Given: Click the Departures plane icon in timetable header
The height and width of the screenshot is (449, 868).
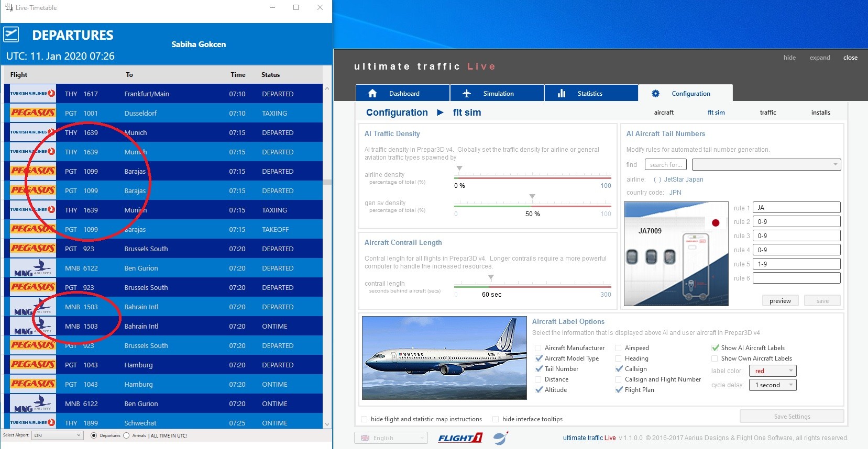Looking at the screenshot, I should (x=11, y=35).
